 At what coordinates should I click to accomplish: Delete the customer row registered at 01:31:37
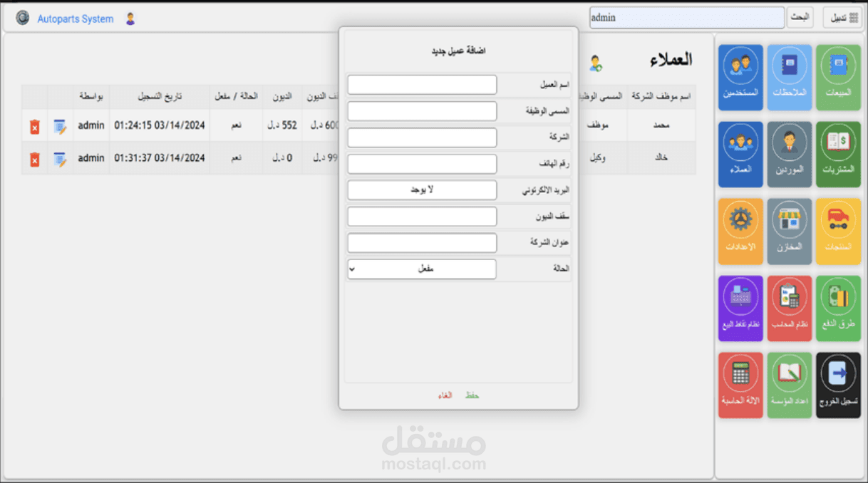[x=34, y=160]
